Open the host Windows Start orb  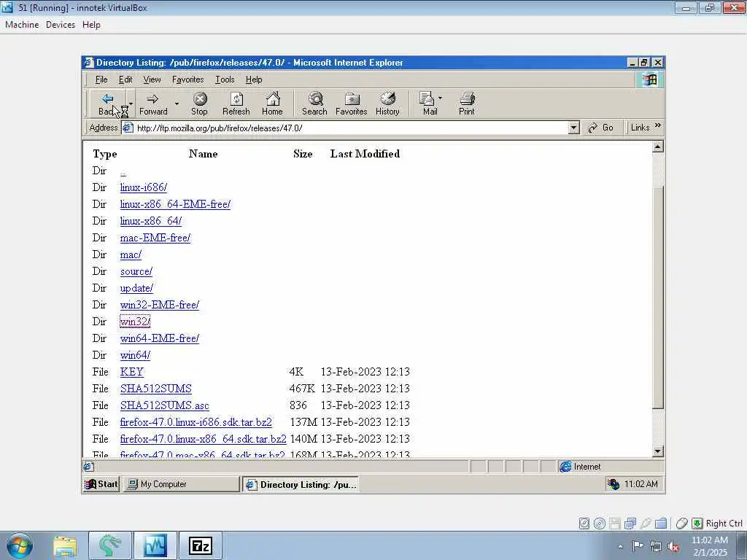coord(20,545)
